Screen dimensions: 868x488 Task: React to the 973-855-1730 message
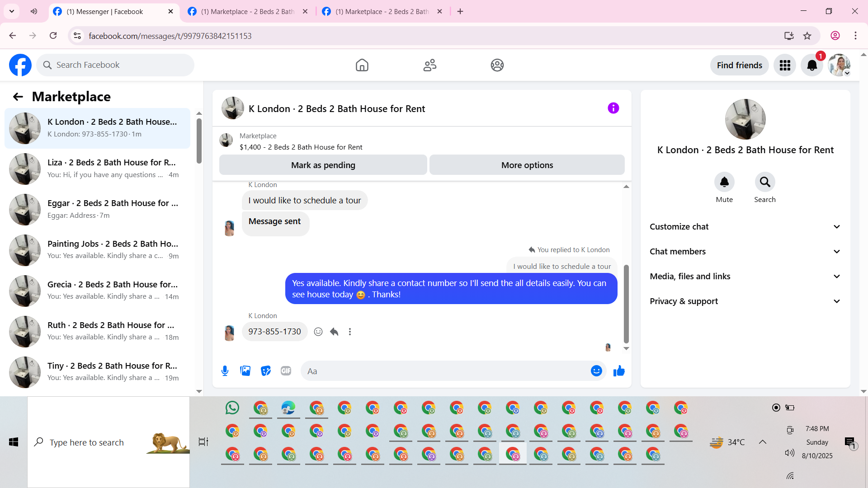tap(318, 332)
